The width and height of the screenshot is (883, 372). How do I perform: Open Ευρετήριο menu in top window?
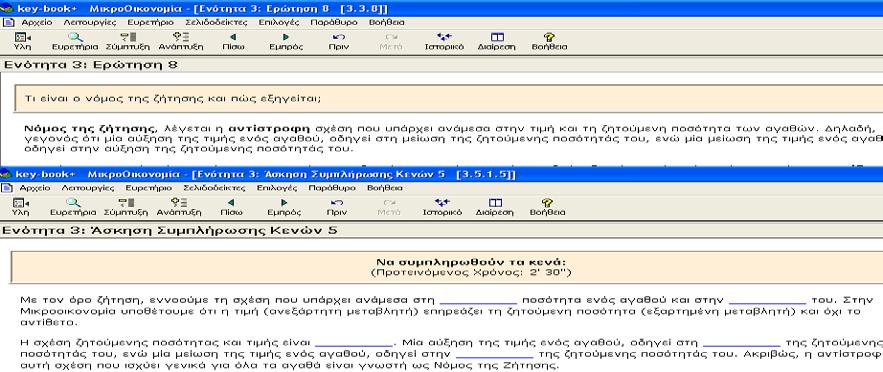point(150,23)
